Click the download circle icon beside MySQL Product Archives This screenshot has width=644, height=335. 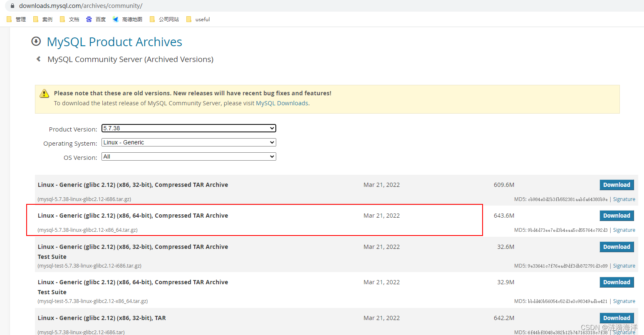pyautogui.click(x=36, y=41)
